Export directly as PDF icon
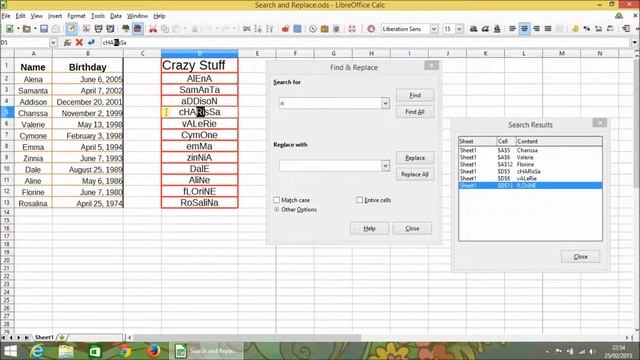Image resolution: width=640 pixels, height=360 pixels. (86, 29)
